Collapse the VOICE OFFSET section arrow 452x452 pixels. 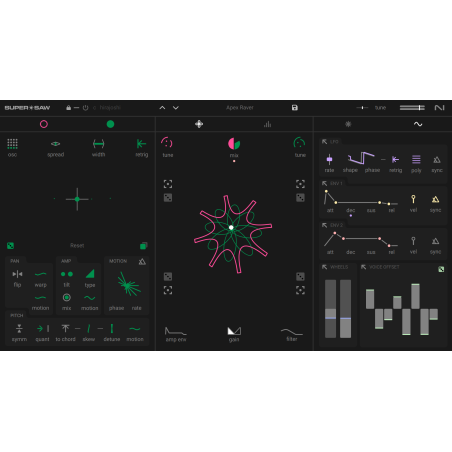point(363,267)
